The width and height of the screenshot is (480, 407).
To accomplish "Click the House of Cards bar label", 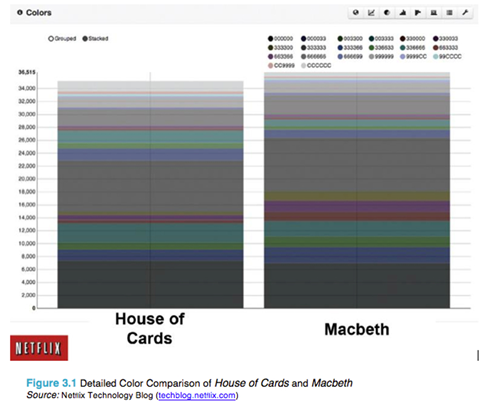I will [x=150, y=328].
